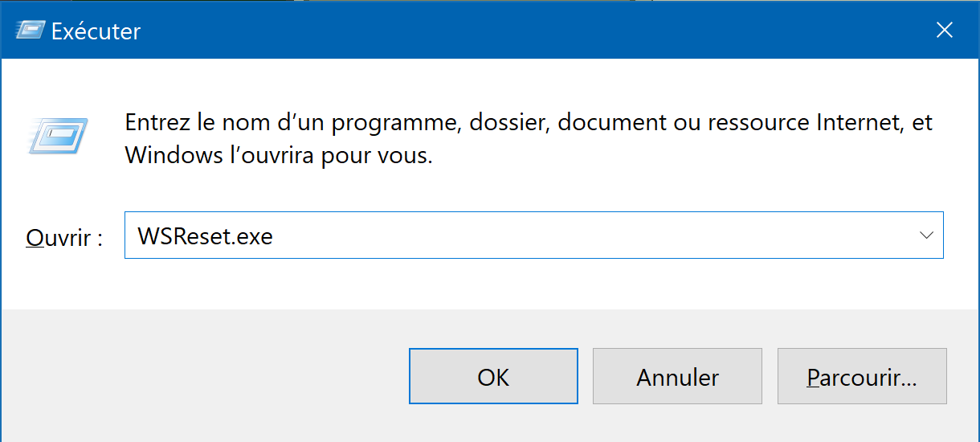Cancel with the Annuler button

coord(677,376)
